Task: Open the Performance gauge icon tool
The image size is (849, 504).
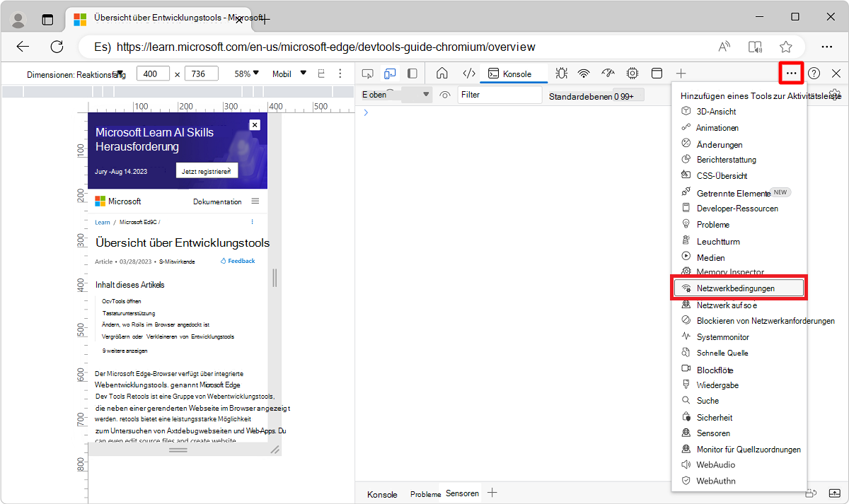Action: tap(608, 73)
